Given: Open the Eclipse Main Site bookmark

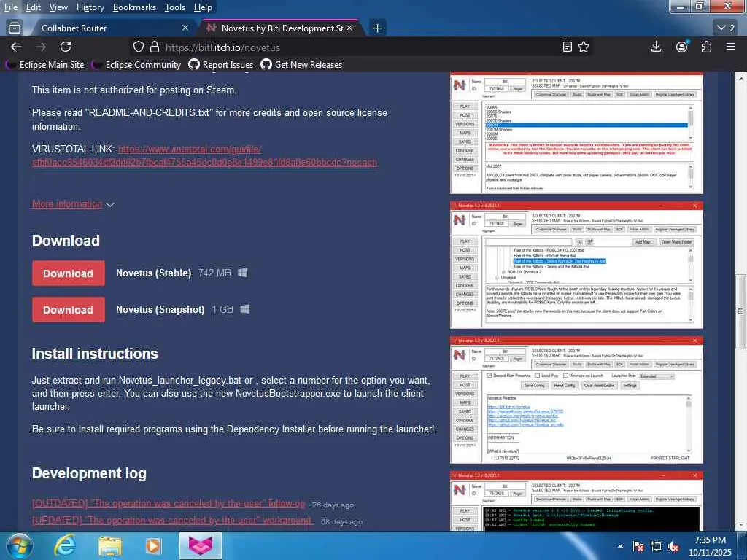Looking at the screenshot, I should click(45, 65).
